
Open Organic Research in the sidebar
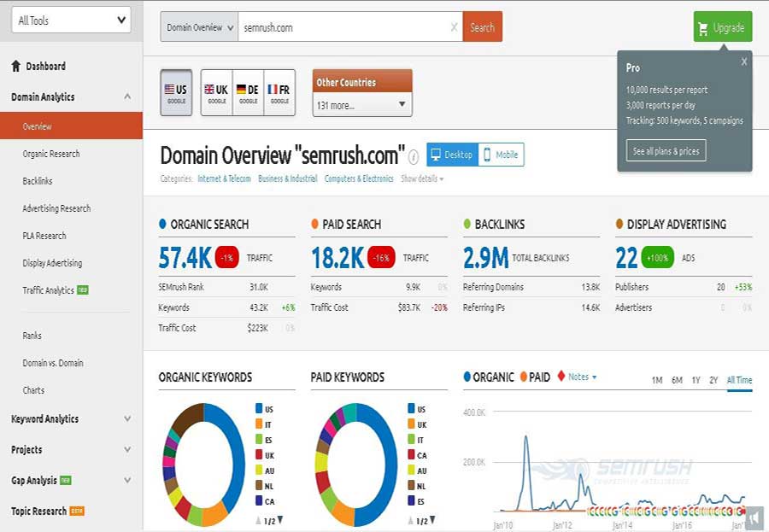click(51, 154)
